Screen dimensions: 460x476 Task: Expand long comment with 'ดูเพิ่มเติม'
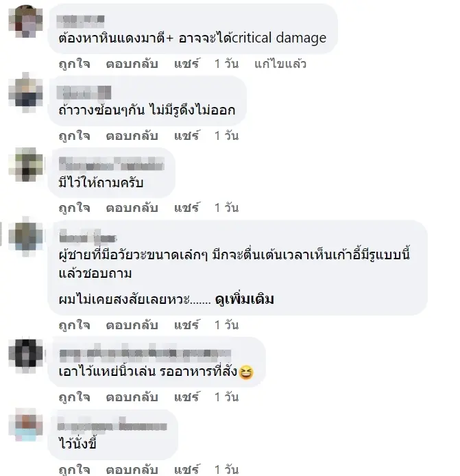245,299
